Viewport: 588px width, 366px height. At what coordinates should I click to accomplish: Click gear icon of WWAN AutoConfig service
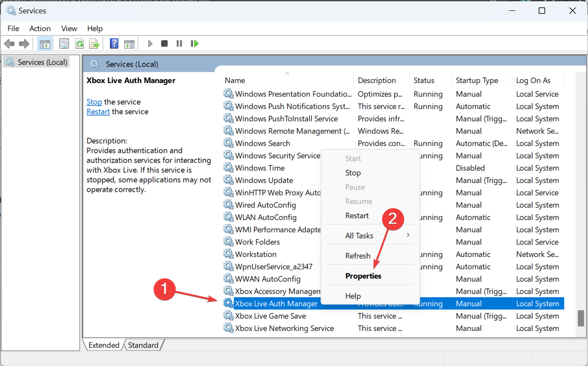pyautogui.click(x=228, y=279)
